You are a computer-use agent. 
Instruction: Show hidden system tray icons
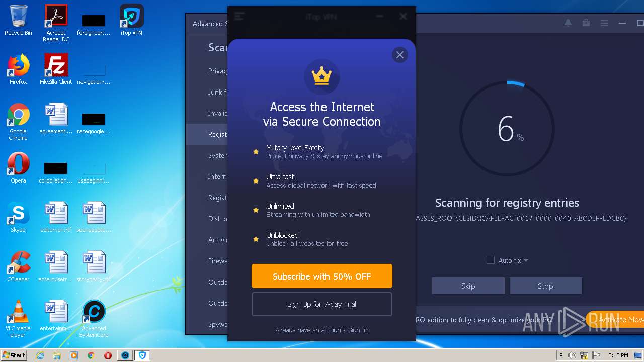pyautogui.click(x=561, y=355)
